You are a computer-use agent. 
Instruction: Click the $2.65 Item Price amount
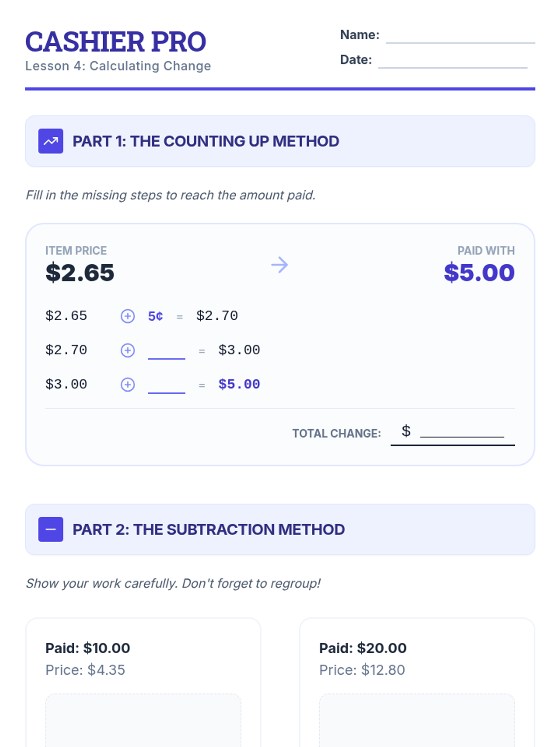(x=80, y=273)
